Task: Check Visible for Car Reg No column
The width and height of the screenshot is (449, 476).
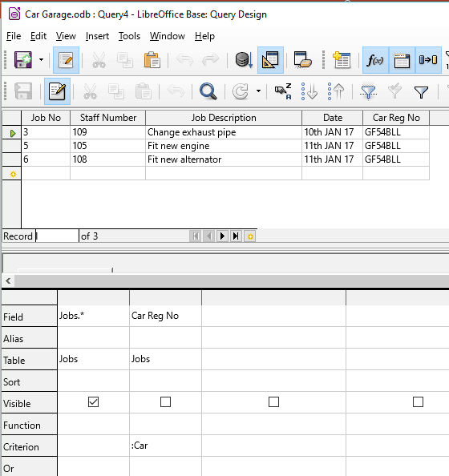Action: [165, 402]
